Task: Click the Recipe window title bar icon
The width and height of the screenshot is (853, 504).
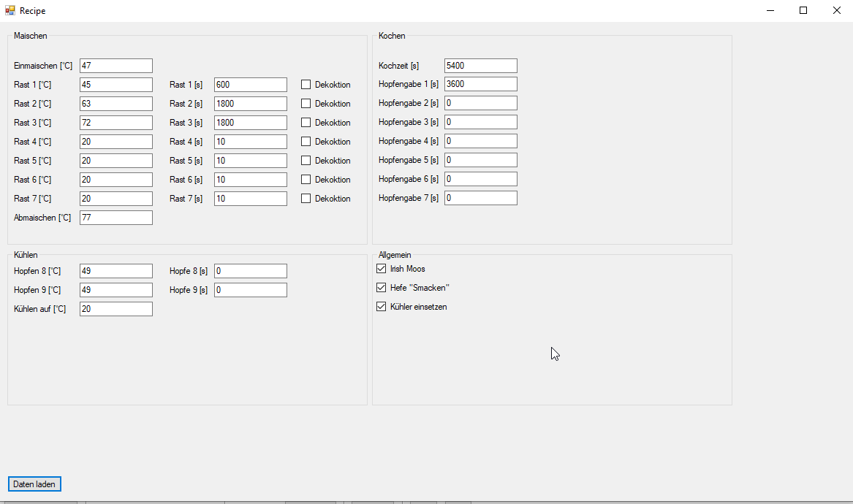Action: point(10,11)
